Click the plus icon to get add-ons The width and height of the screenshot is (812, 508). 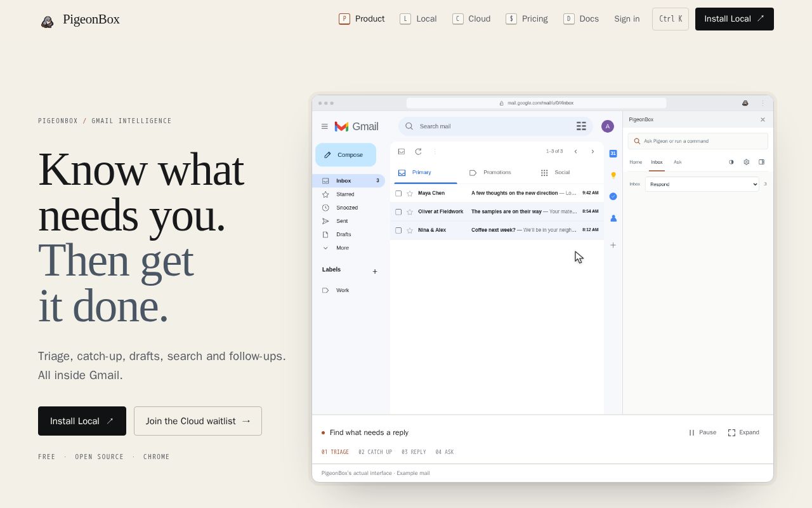pos(613,245)
